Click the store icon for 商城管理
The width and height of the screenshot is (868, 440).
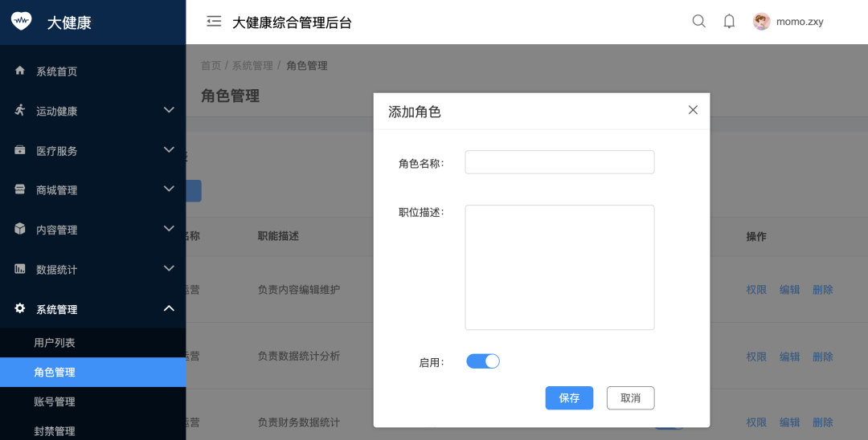click(x=20, y=189)
